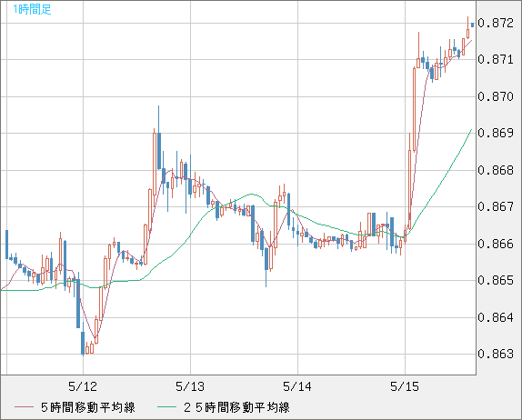Click the 0.865 price axis label
The image size is (522, 420).
point(496,280)
